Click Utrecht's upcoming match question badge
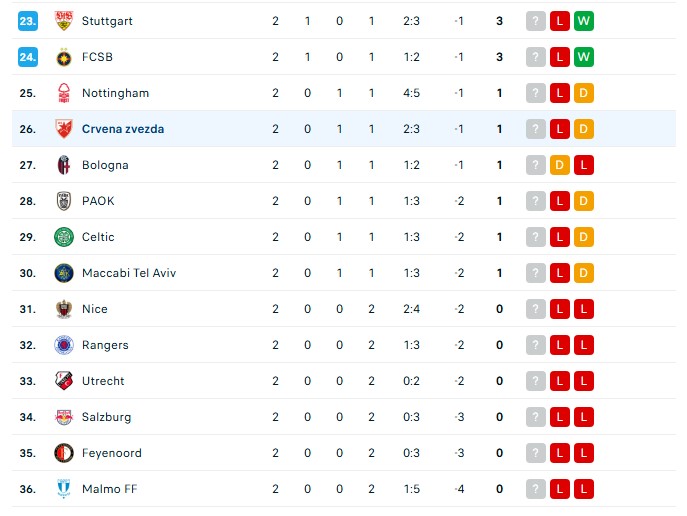 point(536,381)
